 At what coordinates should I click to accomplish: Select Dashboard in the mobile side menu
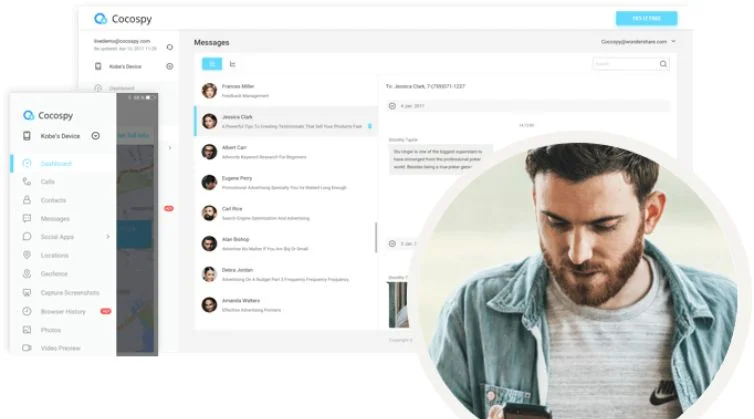pos(56,164)
